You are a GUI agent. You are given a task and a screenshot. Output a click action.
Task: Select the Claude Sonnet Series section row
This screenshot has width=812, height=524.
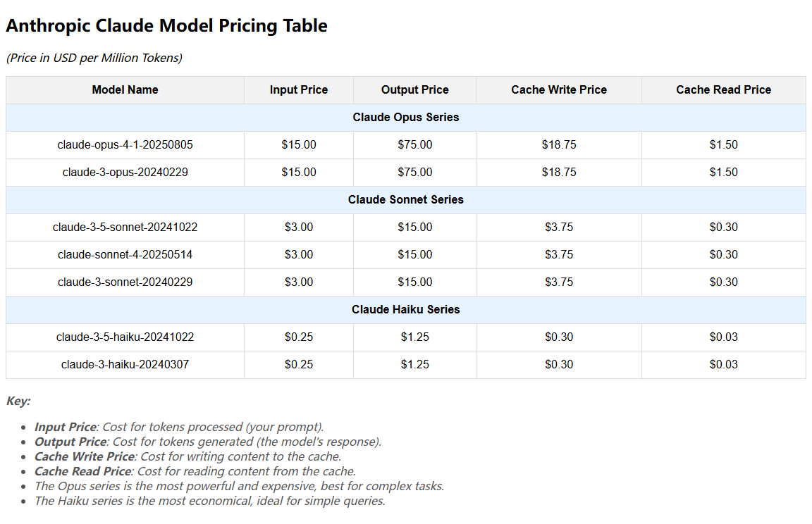406,199
